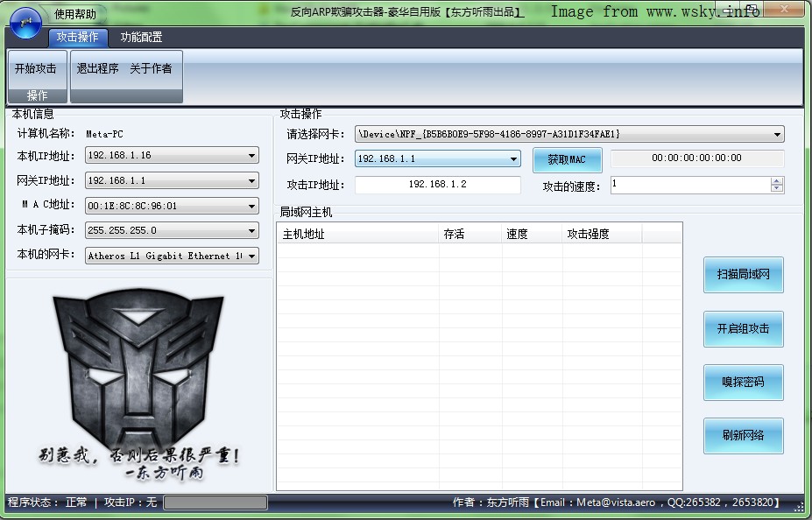The width and height of the screenshot is (812, 520).
Task: Switch to the 攻击操作 tab
Action: click(78, 37)
